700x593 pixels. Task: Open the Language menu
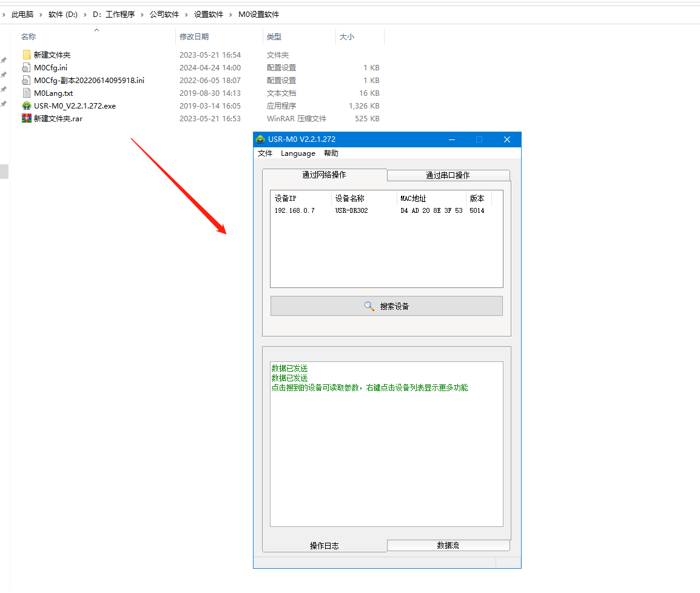pos(298,153)
